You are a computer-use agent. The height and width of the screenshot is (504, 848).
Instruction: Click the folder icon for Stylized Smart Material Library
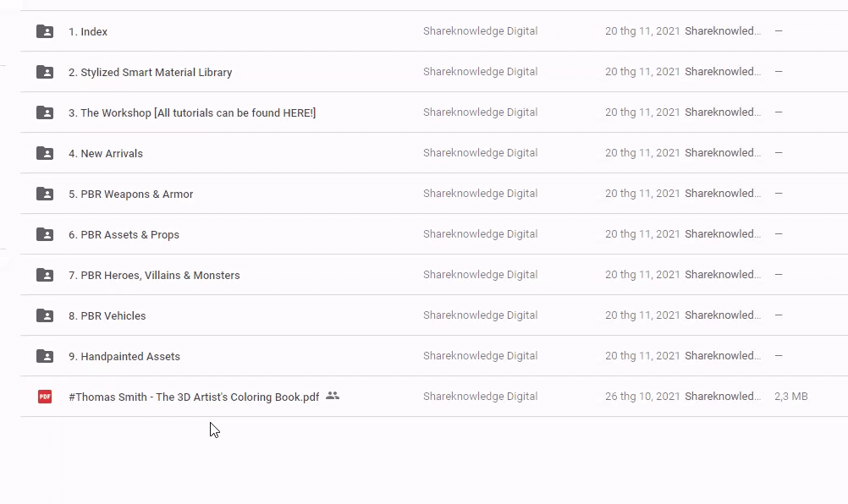(45, 72)
